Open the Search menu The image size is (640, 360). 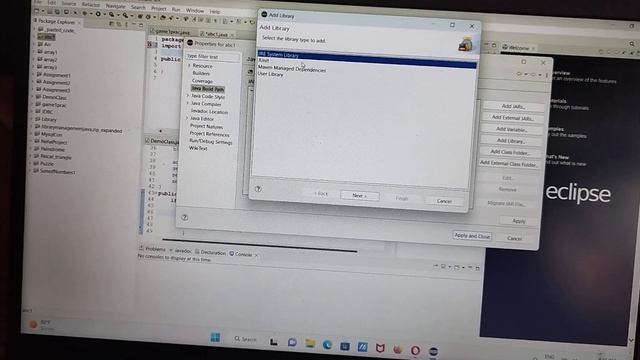[x=138, y=7]
